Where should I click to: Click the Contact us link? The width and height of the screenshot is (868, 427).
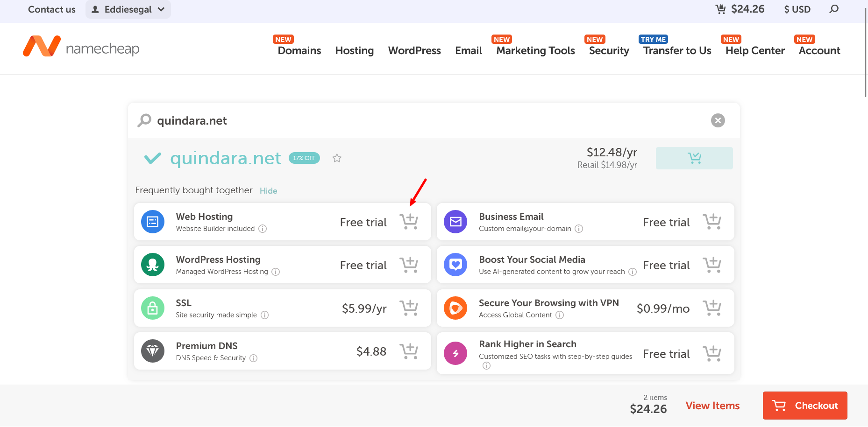(x=51, y=9)
